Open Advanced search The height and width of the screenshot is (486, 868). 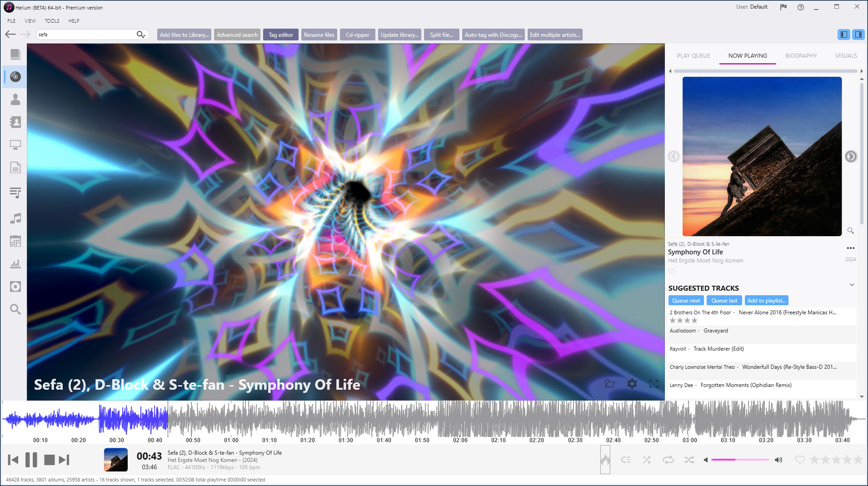coord(237,35)
